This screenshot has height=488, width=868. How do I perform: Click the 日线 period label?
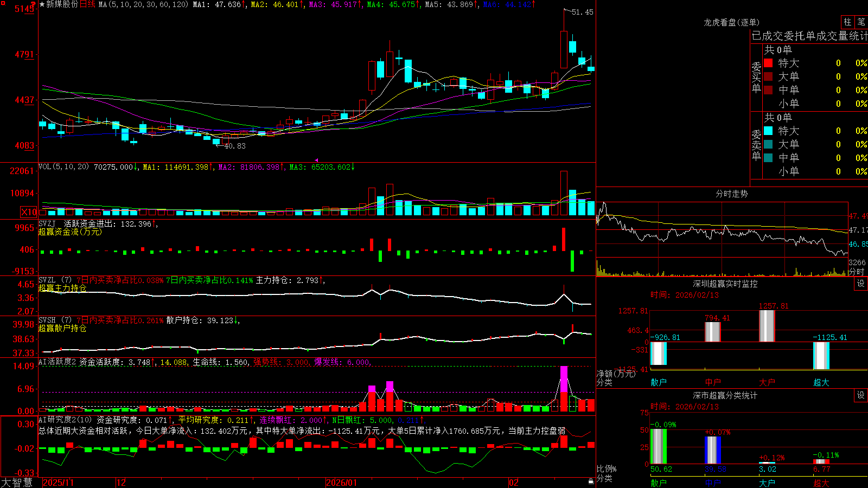(x=87, y=4)
